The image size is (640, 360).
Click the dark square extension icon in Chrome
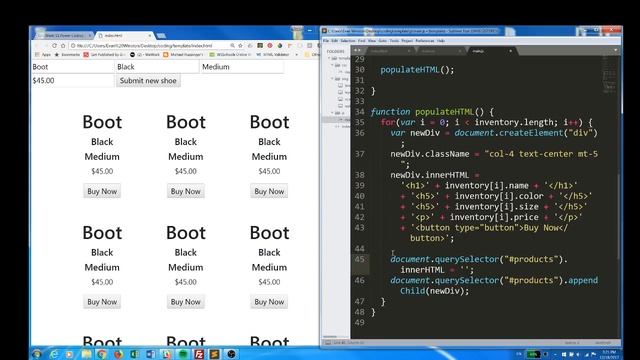tap(260, 46)
